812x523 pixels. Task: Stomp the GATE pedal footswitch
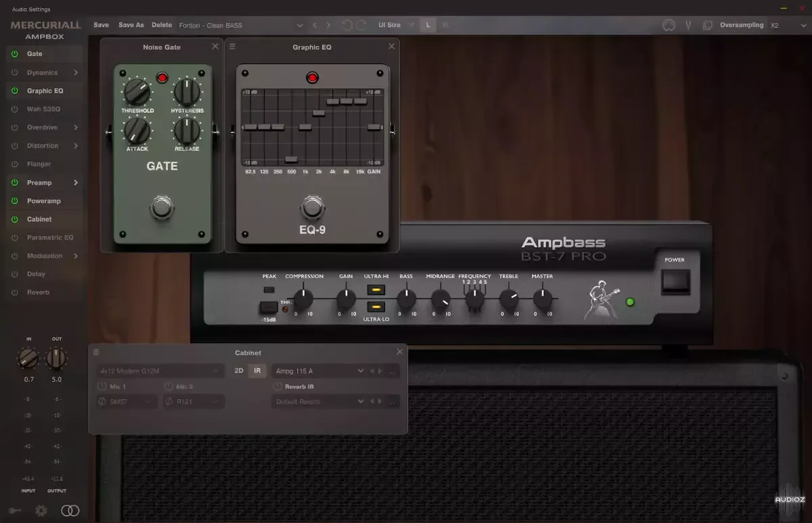point(162,207)
